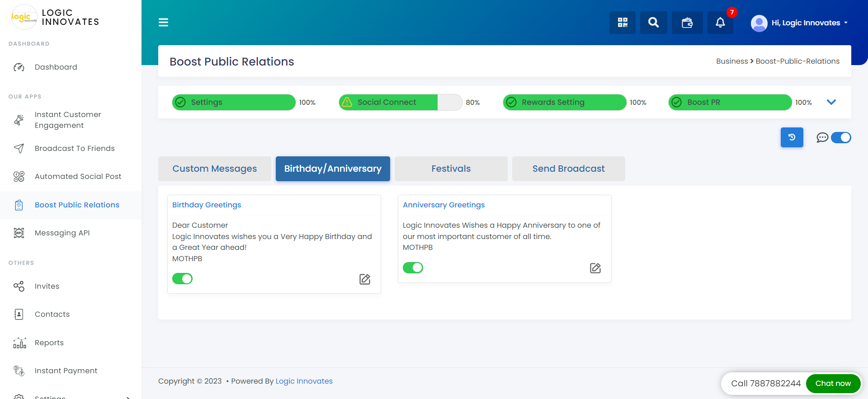The image size is (868, 399).
Task: Expand the sidebar Settings arrow
Action: point(128,397)
